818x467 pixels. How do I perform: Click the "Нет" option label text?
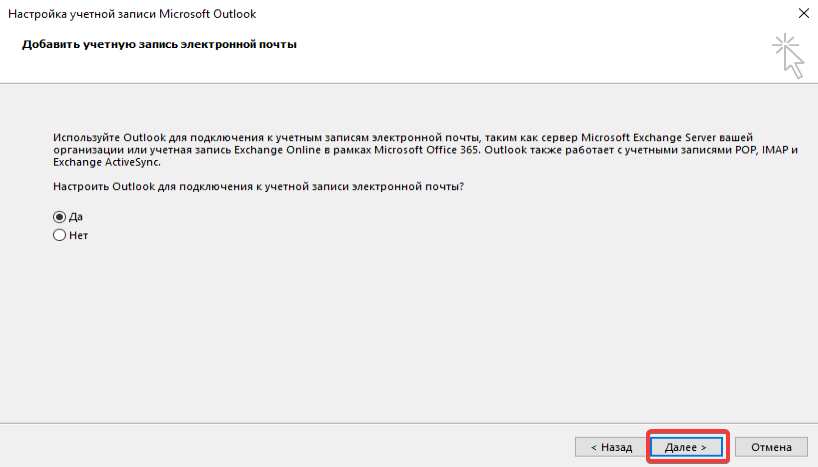(78, 235)
